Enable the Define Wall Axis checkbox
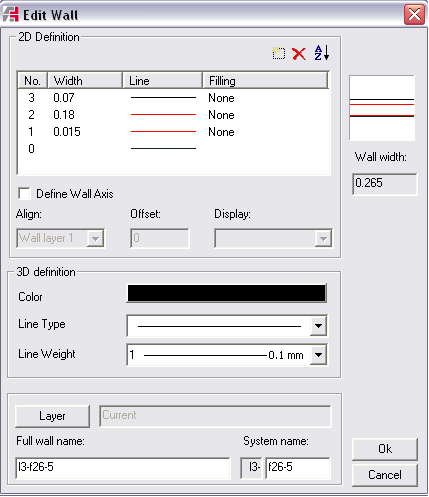Image resolution: width=429 pixels, height=497 pixels. [x=24, y=194]
